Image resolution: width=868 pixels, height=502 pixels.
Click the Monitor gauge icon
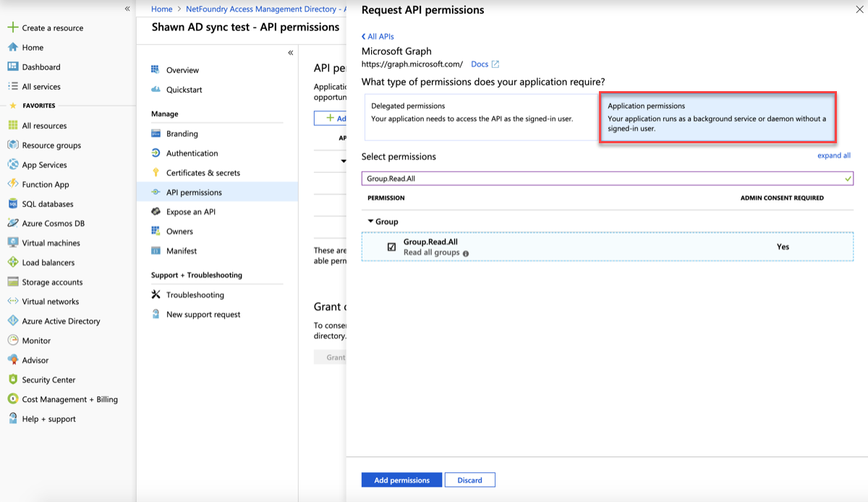[x=12, y=340]
